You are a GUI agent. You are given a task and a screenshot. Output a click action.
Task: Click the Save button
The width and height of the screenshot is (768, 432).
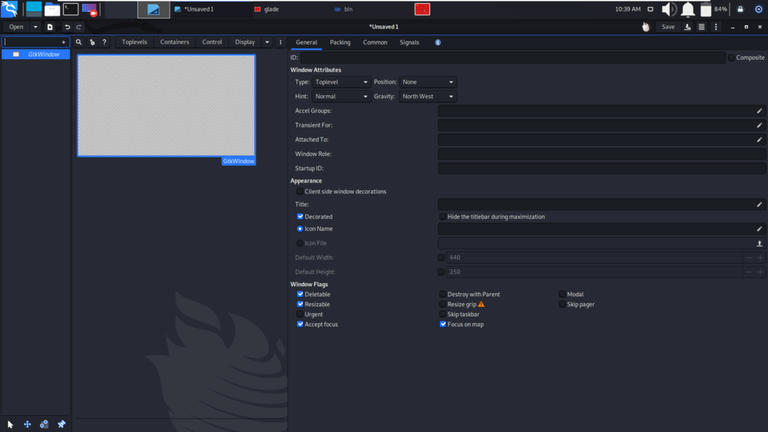coord(668,27)
